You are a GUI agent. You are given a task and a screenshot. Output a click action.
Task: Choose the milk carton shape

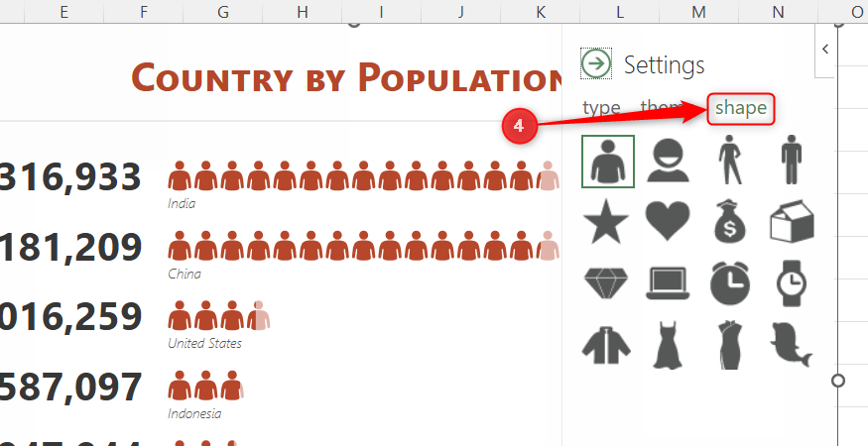point(793,221)
